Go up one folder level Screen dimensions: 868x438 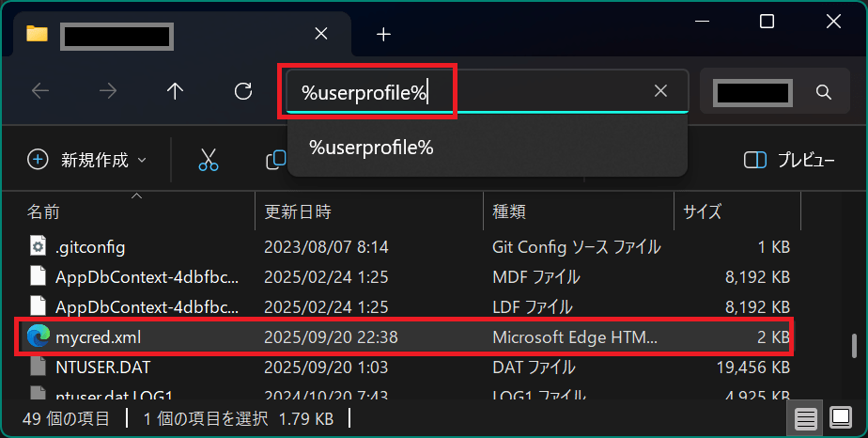coord(175,91)
